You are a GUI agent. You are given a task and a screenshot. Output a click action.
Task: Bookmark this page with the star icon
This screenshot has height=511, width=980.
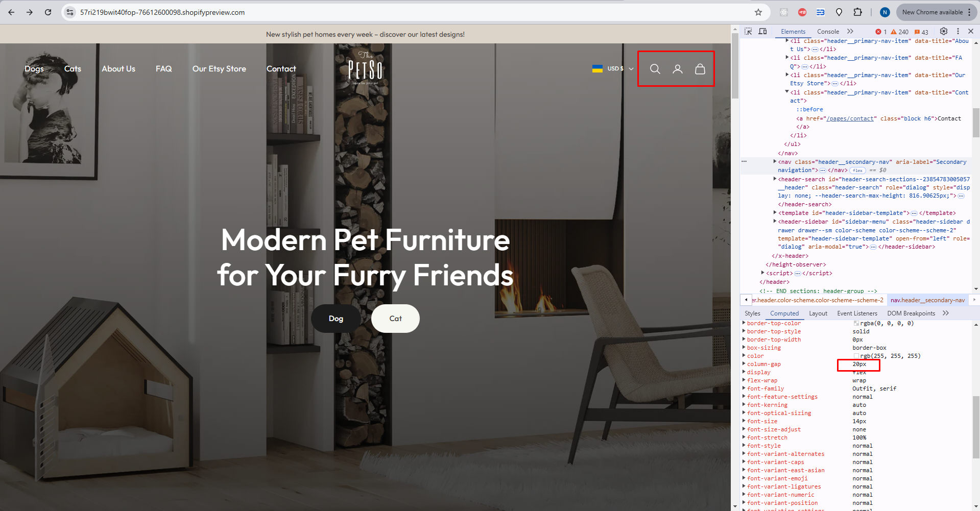(758, 12)
